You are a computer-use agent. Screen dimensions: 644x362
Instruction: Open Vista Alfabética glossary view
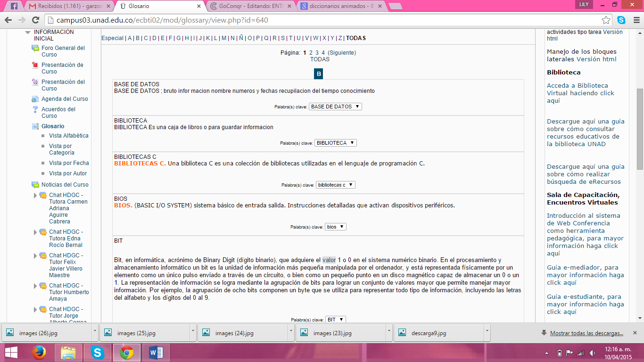69,136
